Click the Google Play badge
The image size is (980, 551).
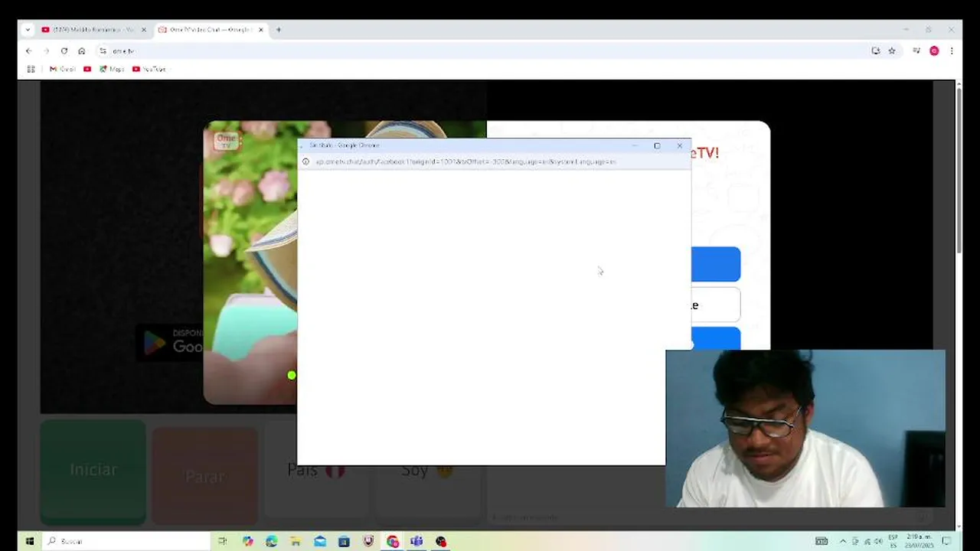170,342
